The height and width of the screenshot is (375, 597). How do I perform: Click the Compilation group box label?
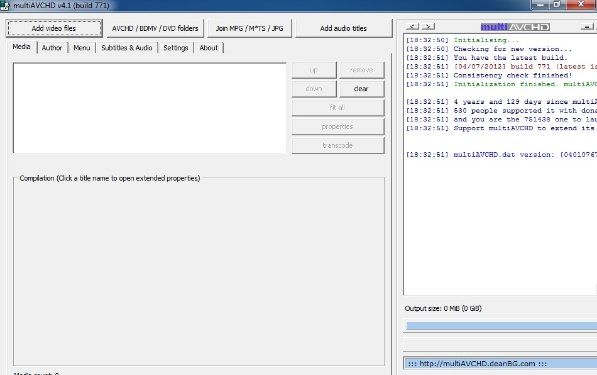[x=110, y=178]
